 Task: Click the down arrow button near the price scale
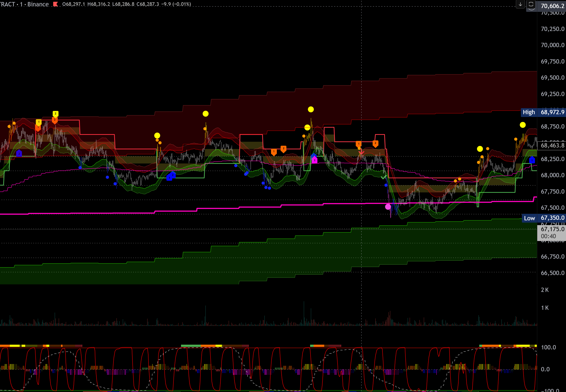pyautogui.click(x=520, y=4)
